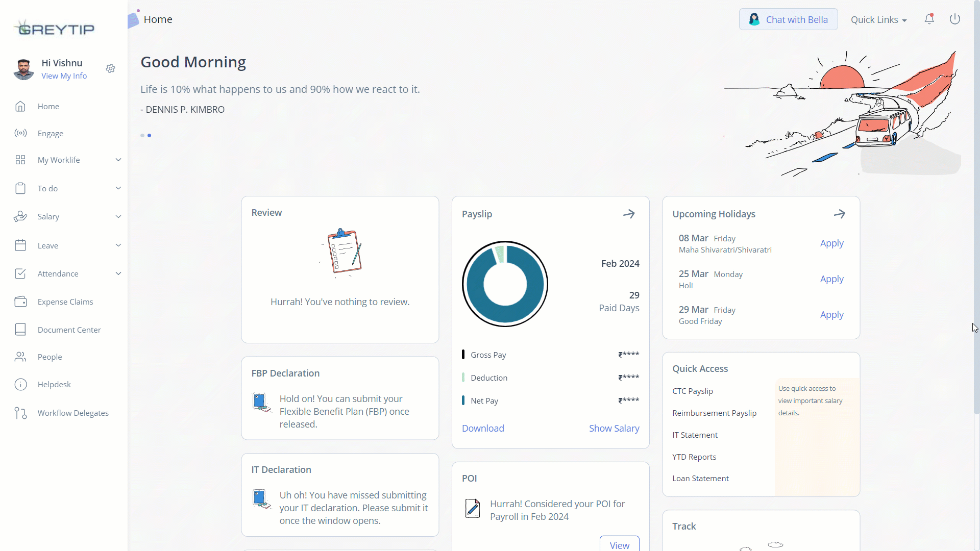The image size is (980, 551).
Task: Click the power logout icon
Action: (955, 19)
